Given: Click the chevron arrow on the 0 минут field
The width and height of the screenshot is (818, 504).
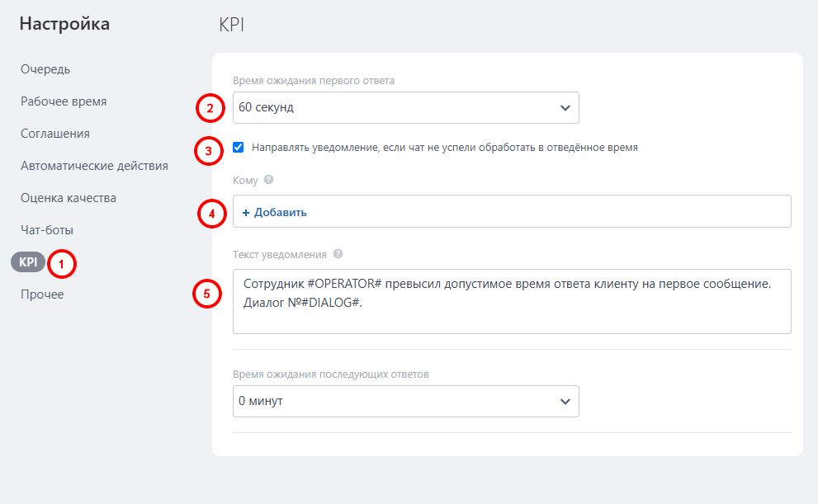Looking at the screenshot, I should tap(565, 401).
